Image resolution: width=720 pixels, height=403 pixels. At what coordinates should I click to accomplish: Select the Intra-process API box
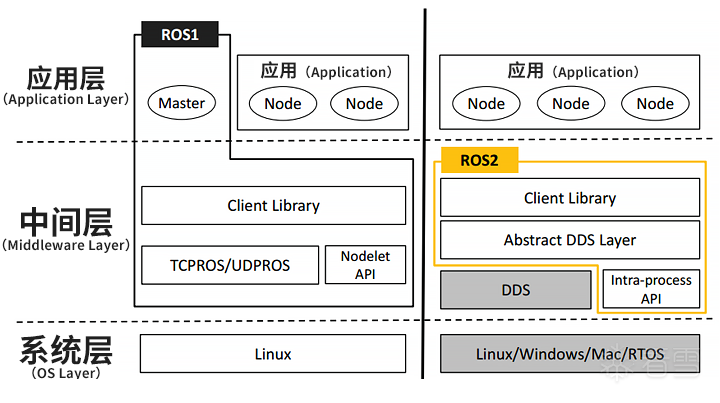[x=651, y=290]
